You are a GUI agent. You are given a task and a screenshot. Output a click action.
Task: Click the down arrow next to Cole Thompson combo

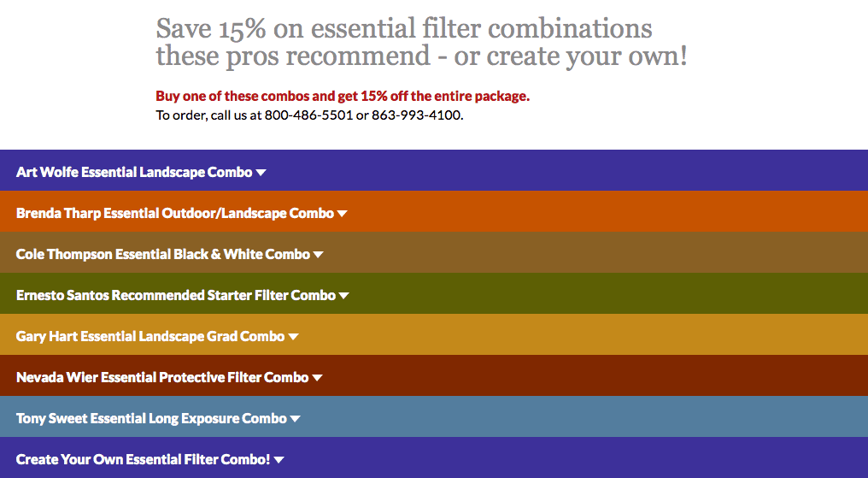coord(319,254)
